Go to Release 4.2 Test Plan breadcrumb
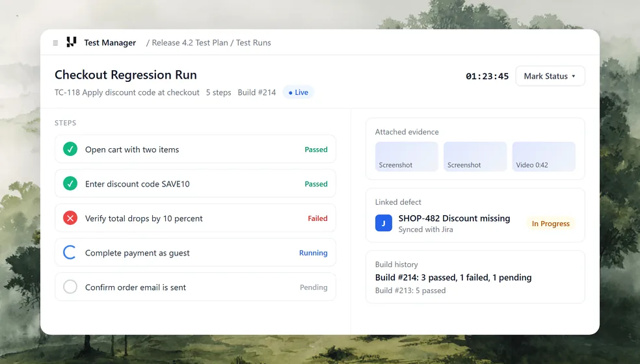 pos(190,42)
